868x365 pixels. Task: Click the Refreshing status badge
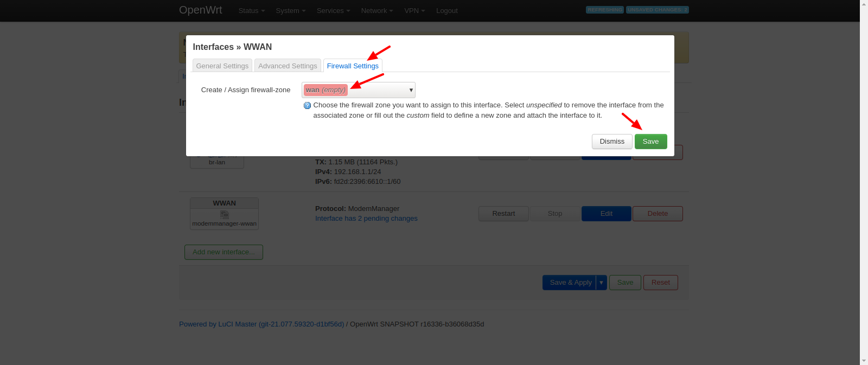point(605,10)
